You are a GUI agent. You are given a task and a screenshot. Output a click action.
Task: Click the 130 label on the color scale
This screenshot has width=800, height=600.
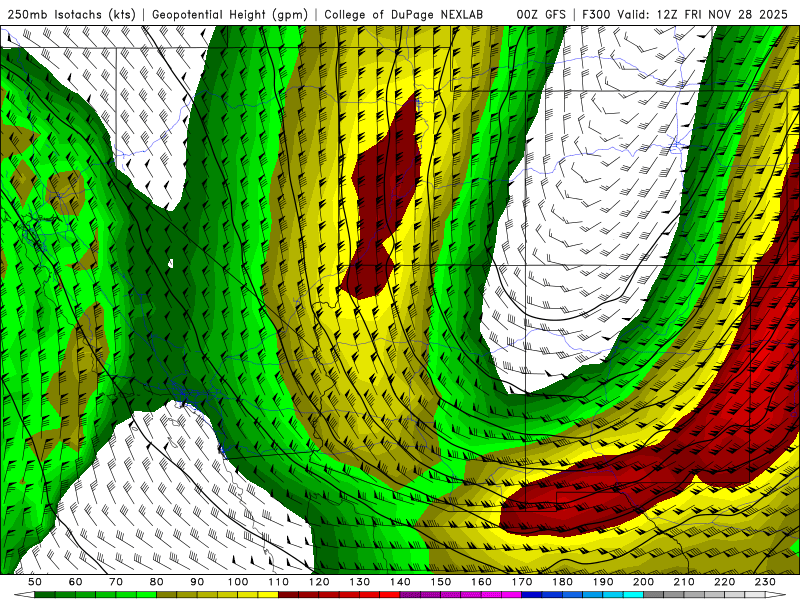tap(360, 582)
